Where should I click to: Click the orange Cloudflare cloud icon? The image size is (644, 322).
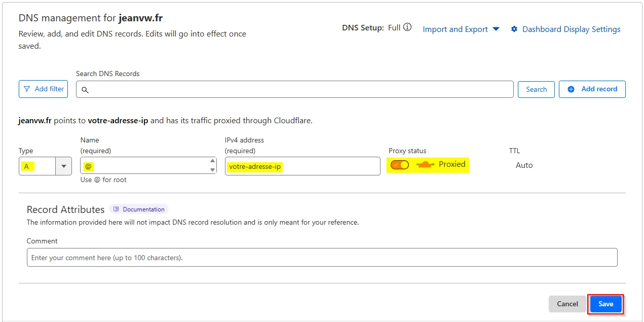(425, 165)
